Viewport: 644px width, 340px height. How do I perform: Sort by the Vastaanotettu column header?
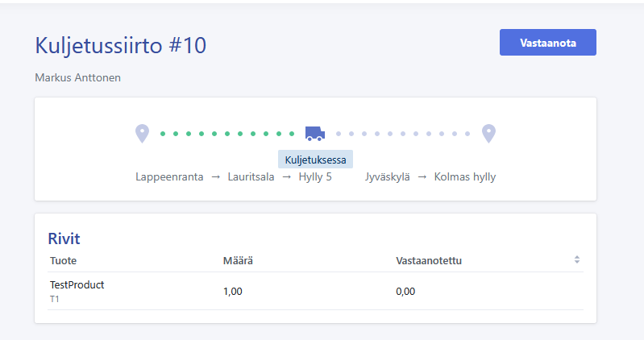click(429, 261)
